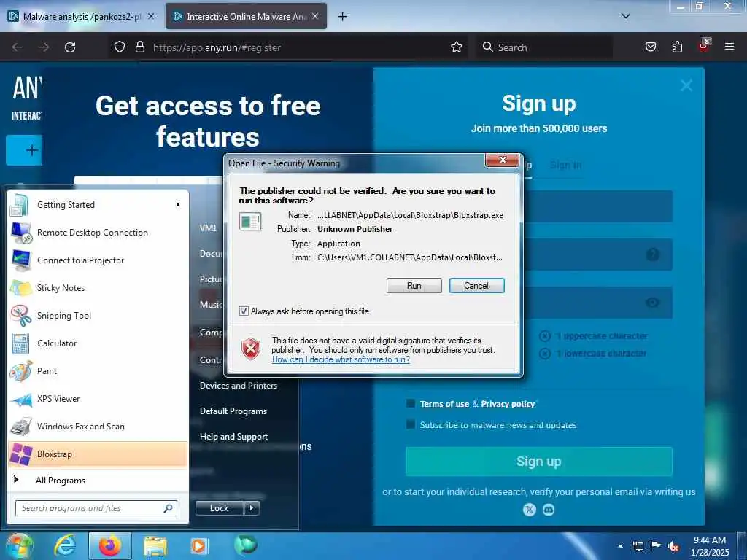Launch Remote Desktop Connection
The height and width of the screenshot is (560, 747).
(x=98, y=233)
